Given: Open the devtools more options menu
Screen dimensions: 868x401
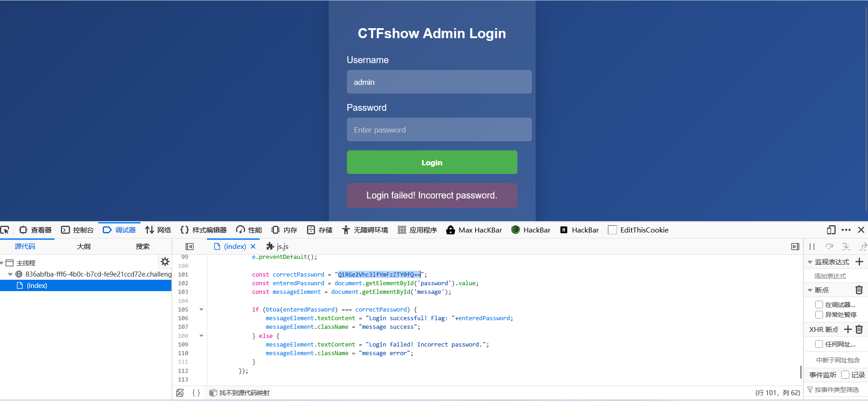Looking at the screenshot, I should pyautogui.click(x=846, y=230).
